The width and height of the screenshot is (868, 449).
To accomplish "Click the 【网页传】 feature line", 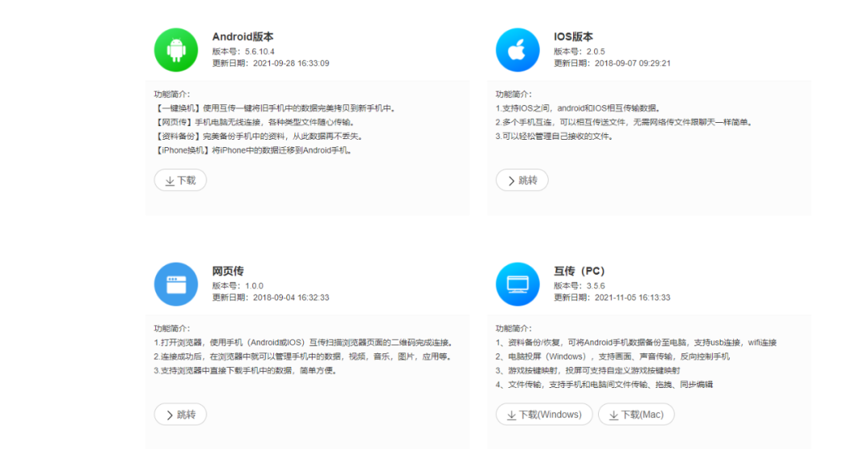I will (x=256, y=122).
